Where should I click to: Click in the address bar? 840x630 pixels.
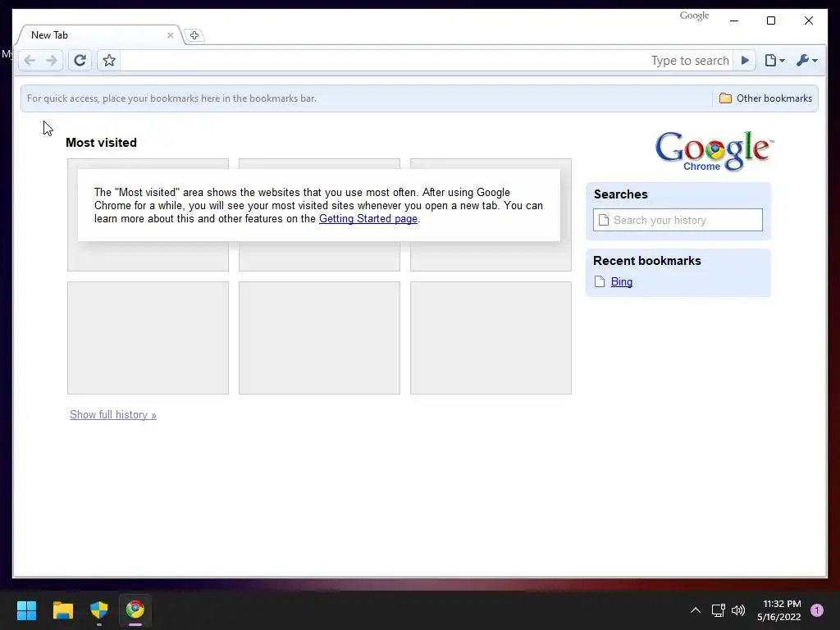pos(426,61)
